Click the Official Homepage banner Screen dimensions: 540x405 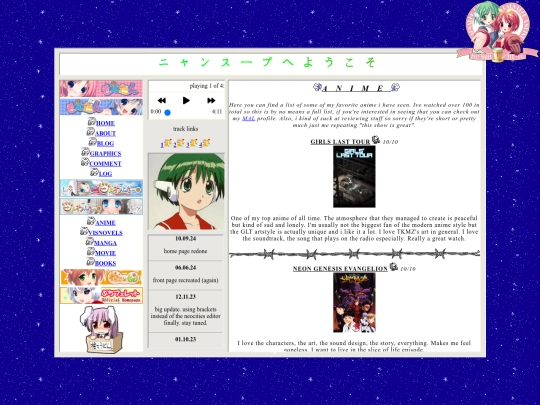coord(101,295)
